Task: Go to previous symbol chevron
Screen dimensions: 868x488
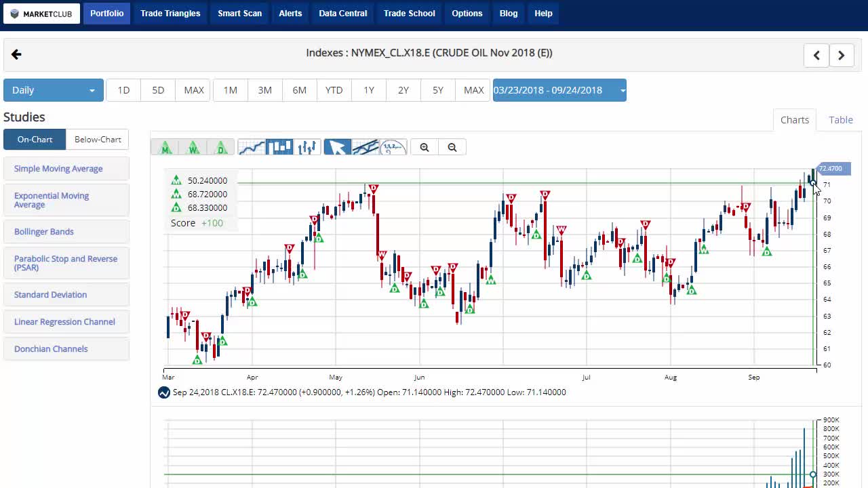Action: pyautogui.click(x=816, y=56)
